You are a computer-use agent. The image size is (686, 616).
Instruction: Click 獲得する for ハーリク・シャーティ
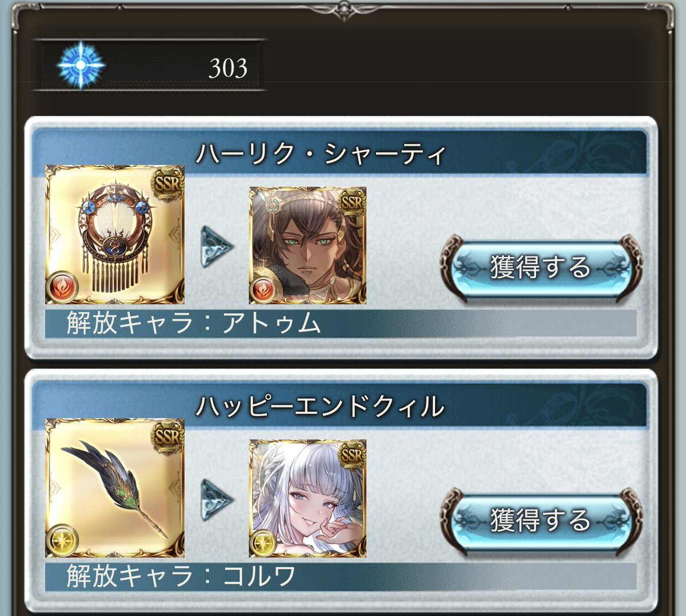pos(541,267)
